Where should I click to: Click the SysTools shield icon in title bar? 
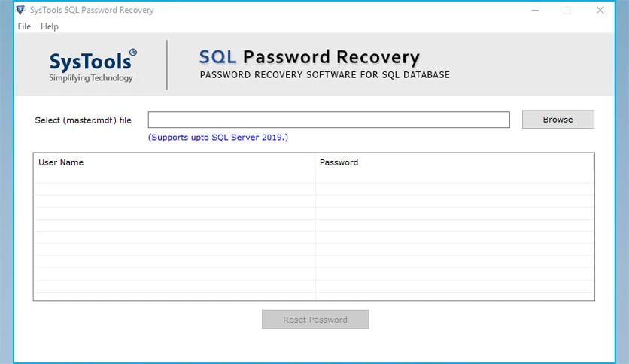20,10
